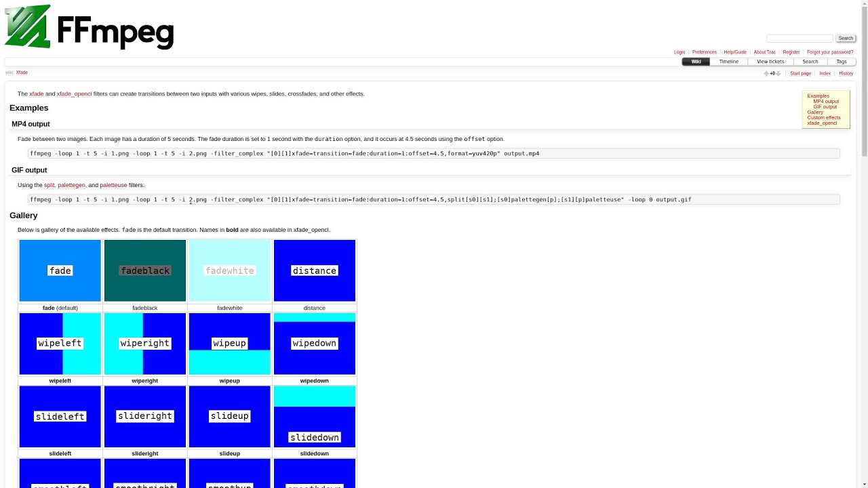
Task: Switch to the Search navigation tab
Action: [810, 62]
